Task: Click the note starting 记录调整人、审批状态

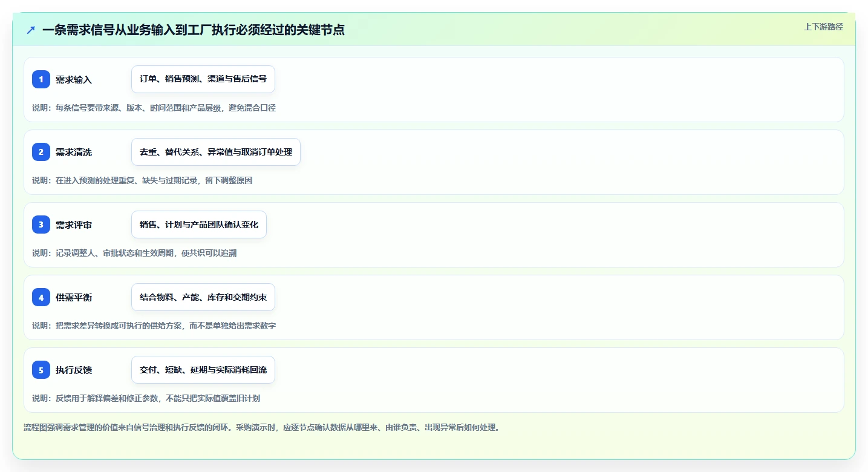Action: pos(134,253)
